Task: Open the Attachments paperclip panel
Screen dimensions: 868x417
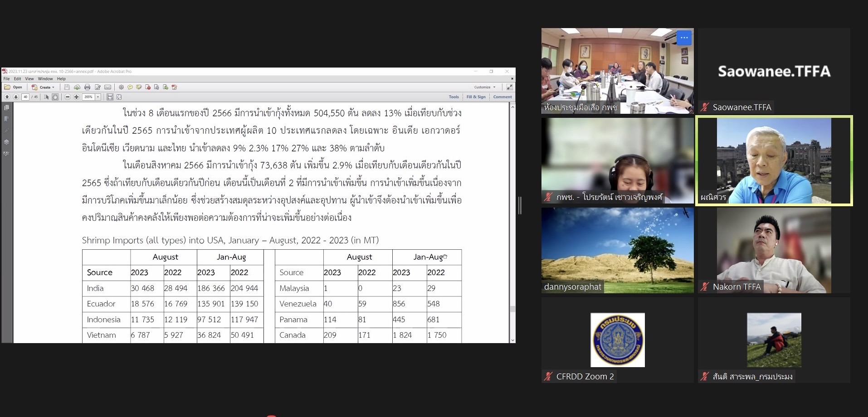Action: 6,131
